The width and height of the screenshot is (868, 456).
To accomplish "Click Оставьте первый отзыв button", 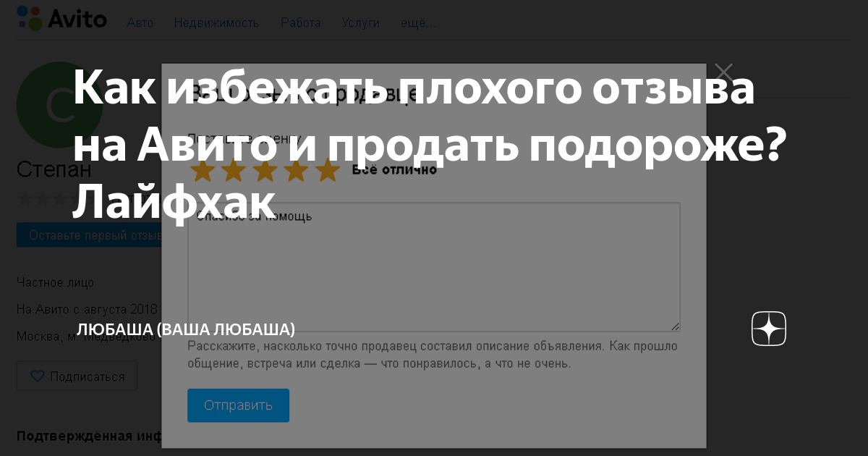I will pyautogui.click(x=89, y=235).
